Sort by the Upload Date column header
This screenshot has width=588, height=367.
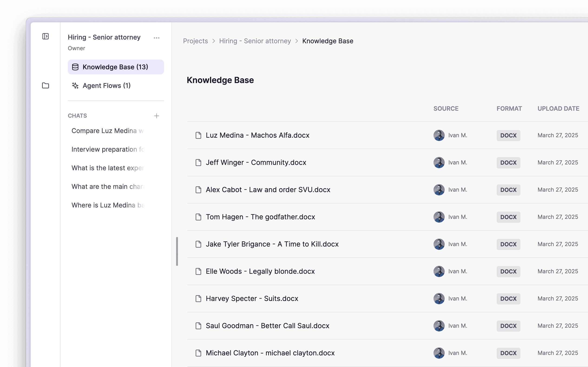[x=558, y=109]
